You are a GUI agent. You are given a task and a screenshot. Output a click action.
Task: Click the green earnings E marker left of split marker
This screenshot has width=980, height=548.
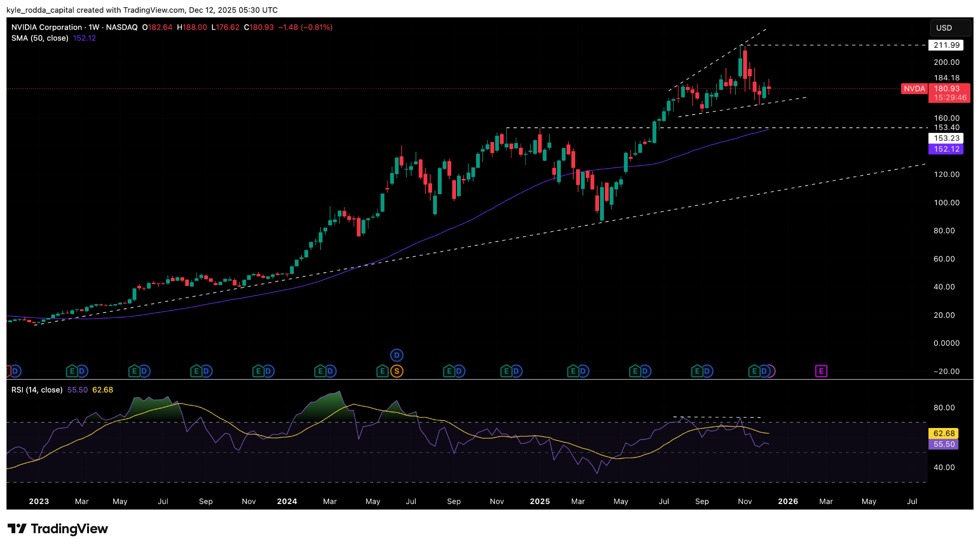pyautogui.click(x=382, y=371)
